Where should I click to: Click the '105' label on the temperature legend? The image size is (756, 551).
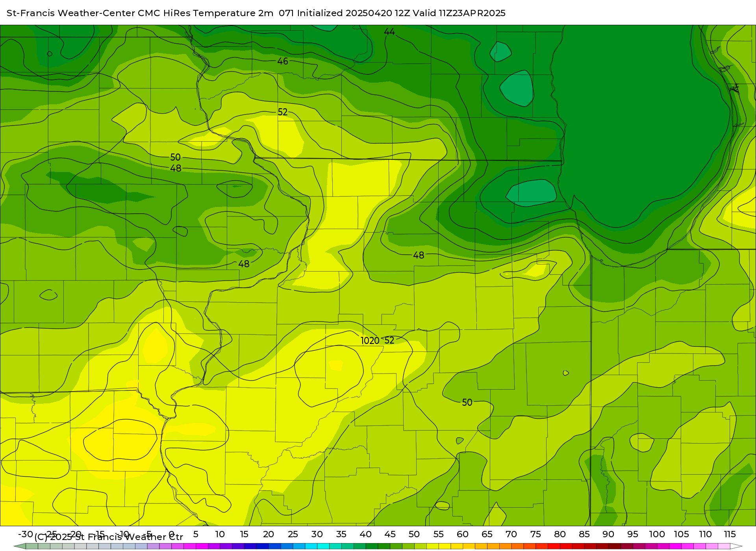click(x=681, y=534)
